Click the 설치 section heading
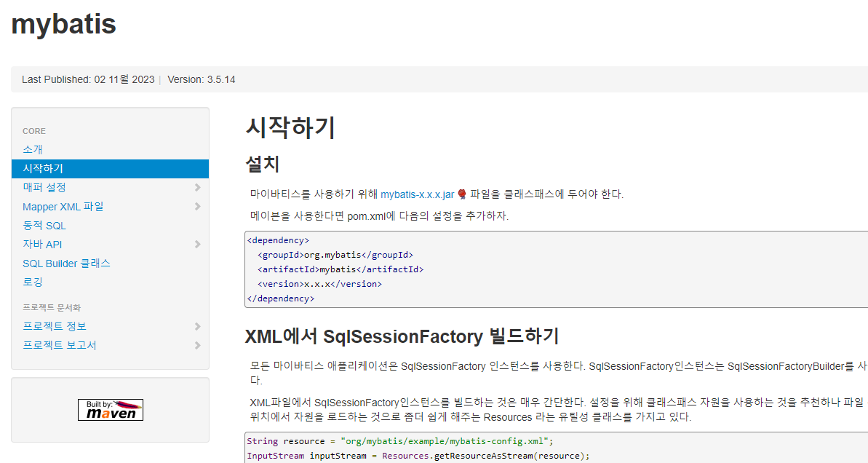 pos(263,164)
